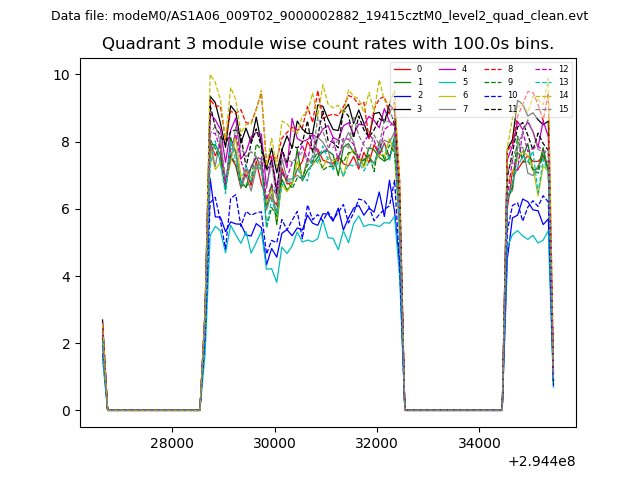Click the x-axis offset text +2.944e8

tap(542, 461)
